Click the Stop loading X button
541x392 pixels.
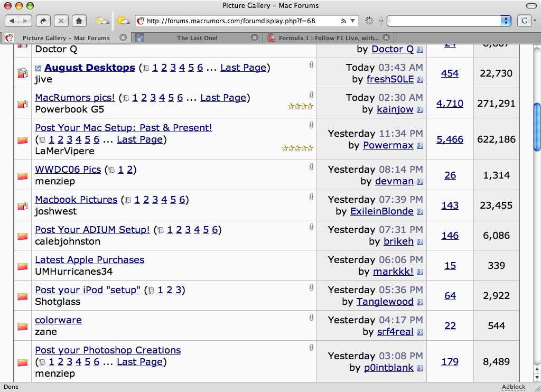tap(61, 21)
